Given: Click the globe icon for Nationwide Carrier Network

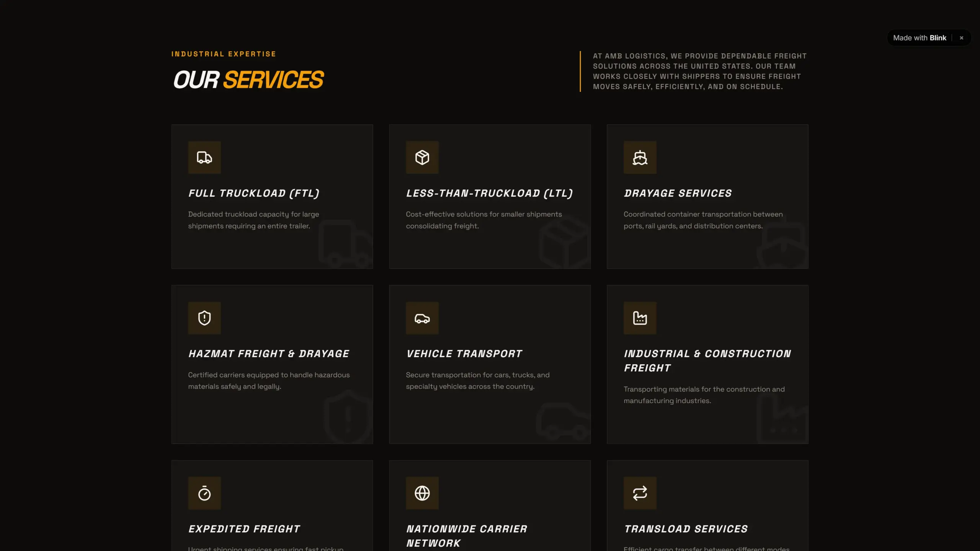Looking at the screenshot, I should (422, 493).
